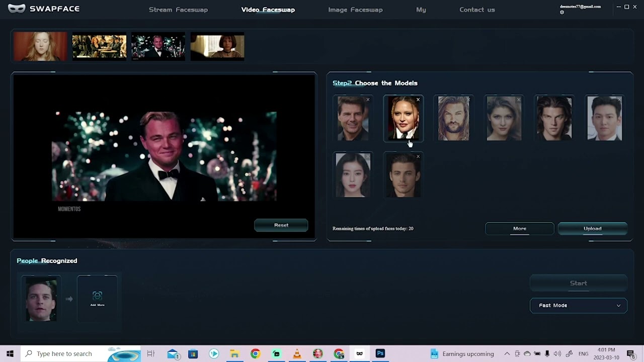Launch Google Chrome from taskbar
This screenshot has height=362, width=644.
(x=255, y=354)
